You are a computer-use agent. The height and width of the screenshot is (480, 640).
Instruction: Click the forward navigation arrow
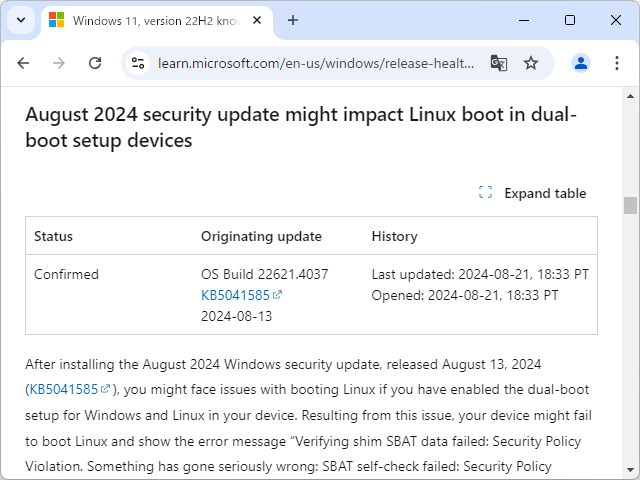59,63
